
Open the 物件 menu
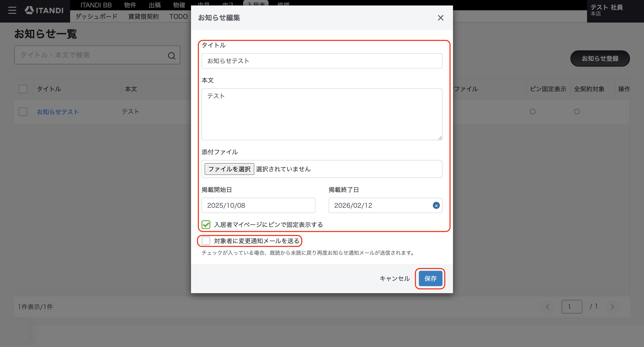pyautogui.click(x=130, y=5)
